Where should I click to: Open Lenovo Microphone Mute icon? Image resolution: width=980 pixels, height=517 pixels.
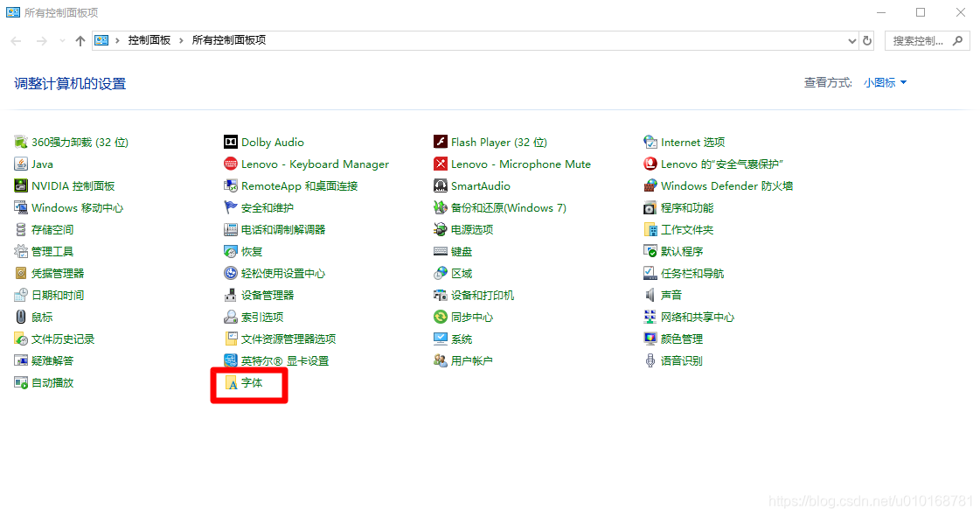(x=441, y=164)
